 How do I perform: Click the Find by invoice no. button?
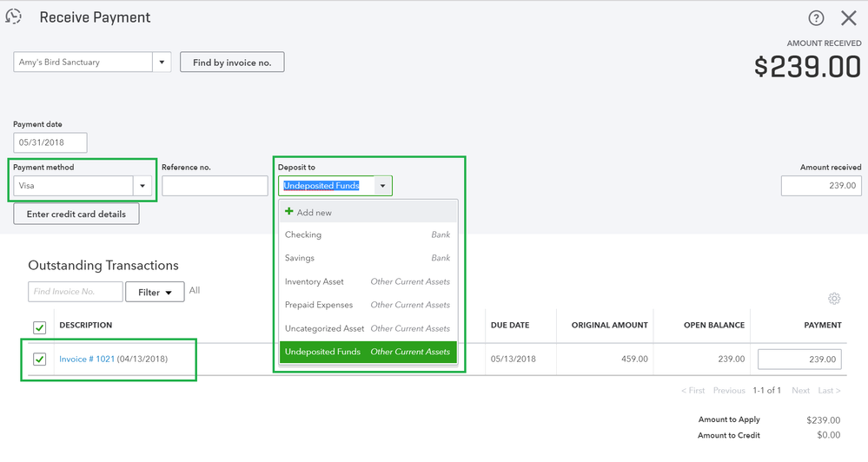tap(232, 63)
